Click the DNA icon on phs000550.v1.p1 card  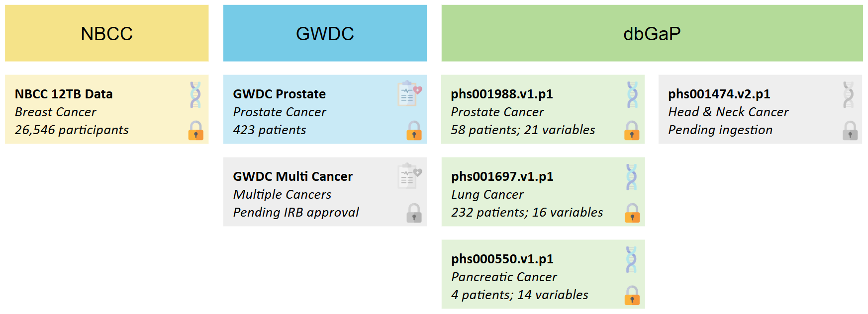pos(632,259)
